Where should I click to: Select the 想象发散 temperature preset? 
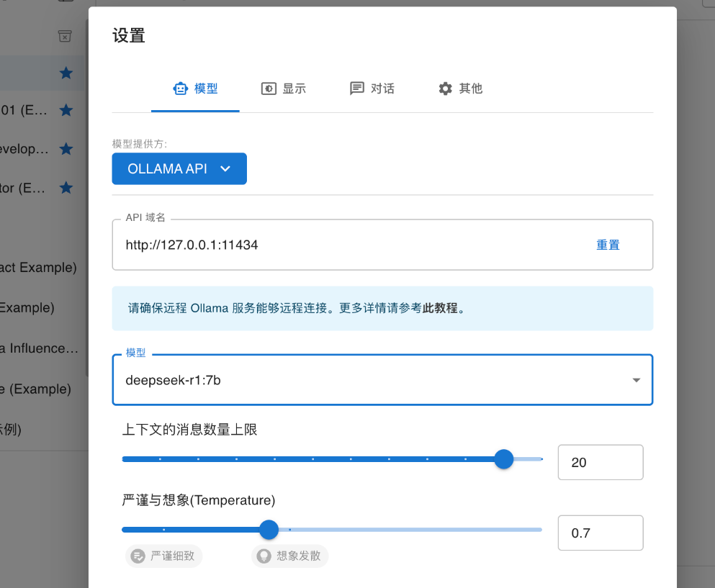tap(289, 556)
